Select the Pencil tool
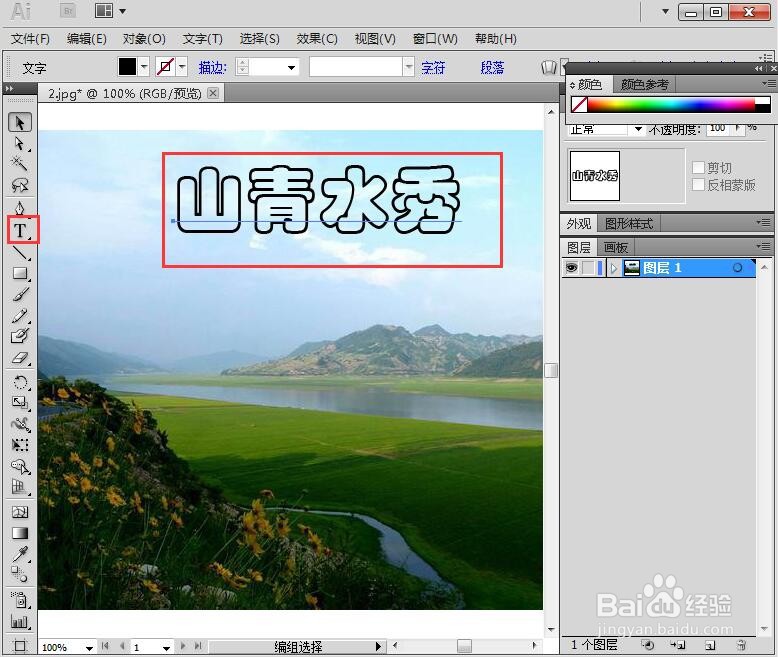 click(x=20, y=316)
